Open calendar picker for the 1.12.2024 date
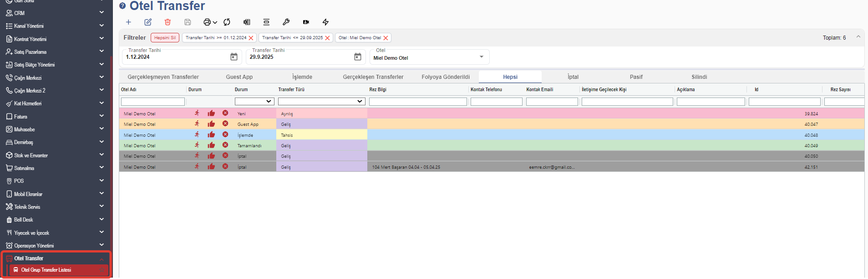This screenshot has width=868, height=279. tap(233, 57)
